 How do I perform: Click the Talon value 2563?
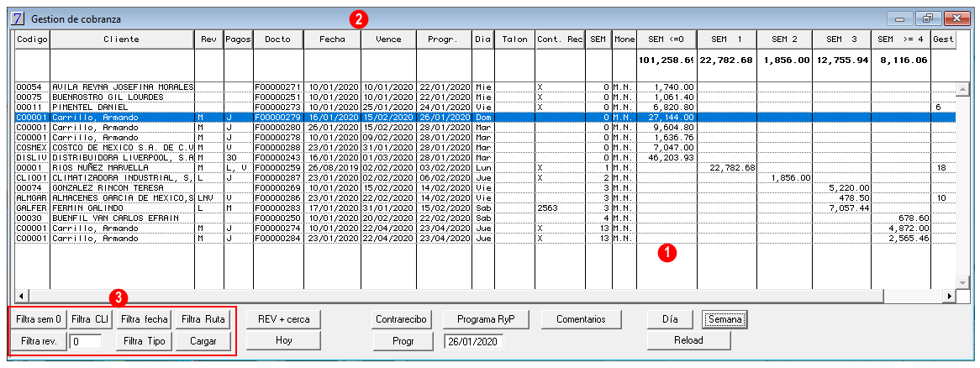click(x=560, y=208)
